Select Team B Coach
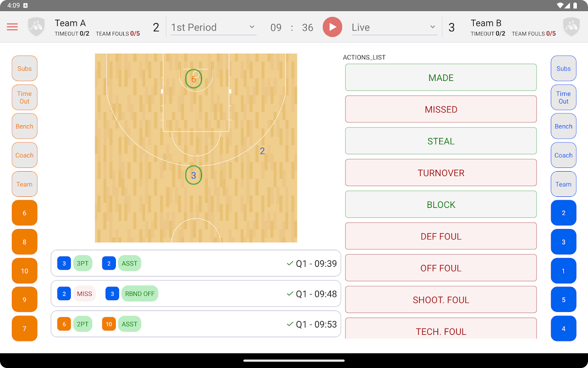The width and height of the screenshot is (588, 368). click(x=564, y=155)
